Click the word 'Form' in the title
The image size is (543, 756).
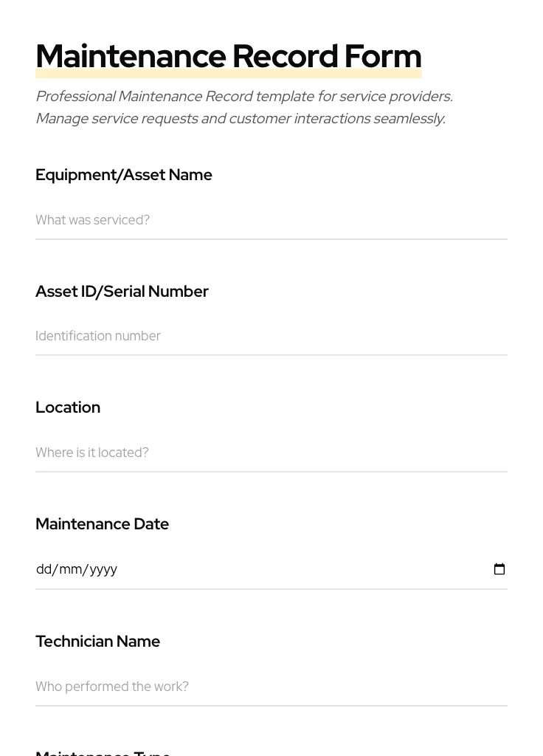(383, 56)
